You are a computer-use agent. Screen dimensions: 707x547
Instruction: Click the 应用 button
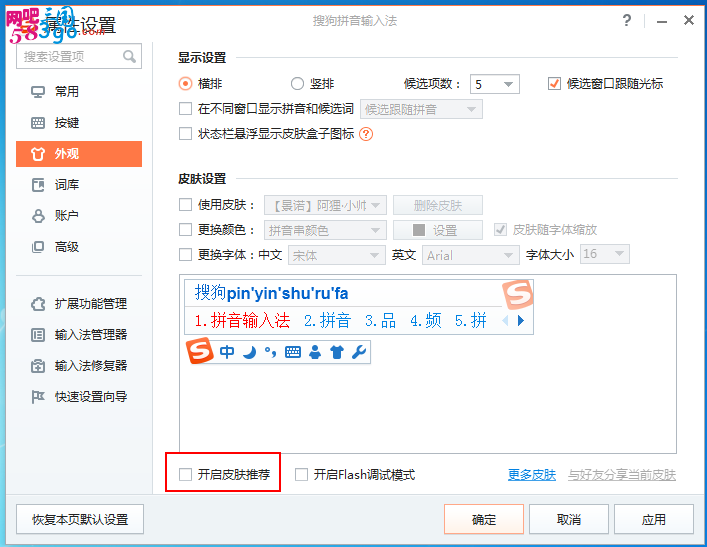coord(653,519)
